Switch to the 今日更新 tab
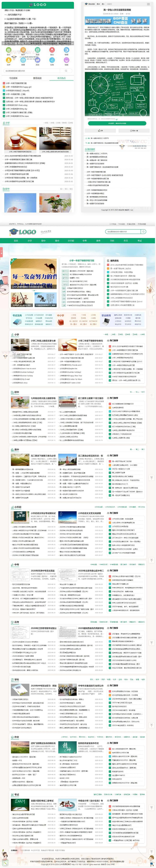This screenshot has height=868, width=156. [13, 78]
